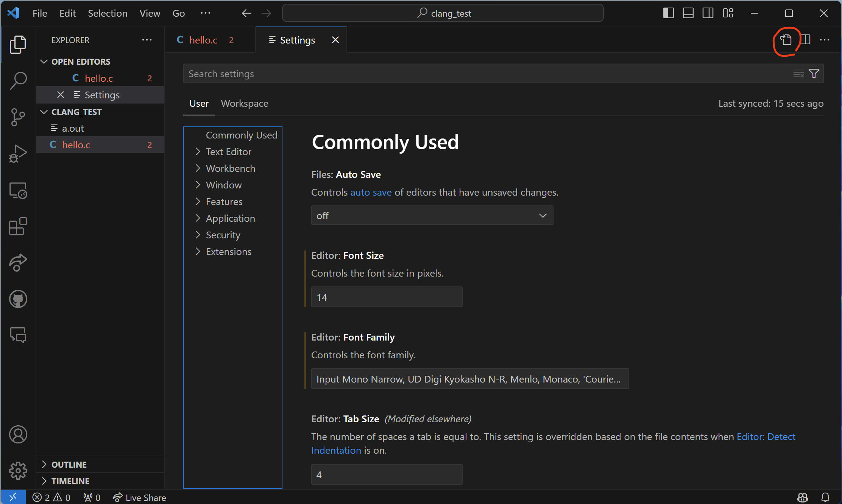Toggle the secondary side bar layout button

pyautogui.click(x=708, y=13)
